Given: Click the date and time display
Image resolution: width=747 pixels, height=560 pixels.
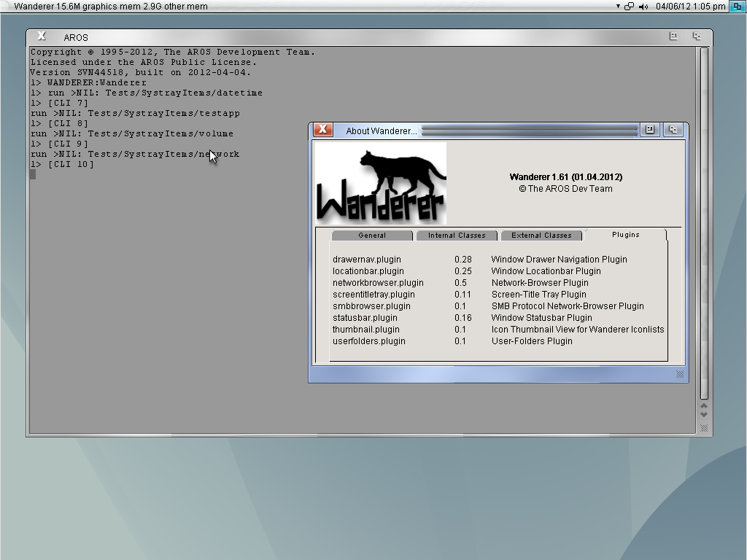Looking at the screenshot, I should pos(690,7).
